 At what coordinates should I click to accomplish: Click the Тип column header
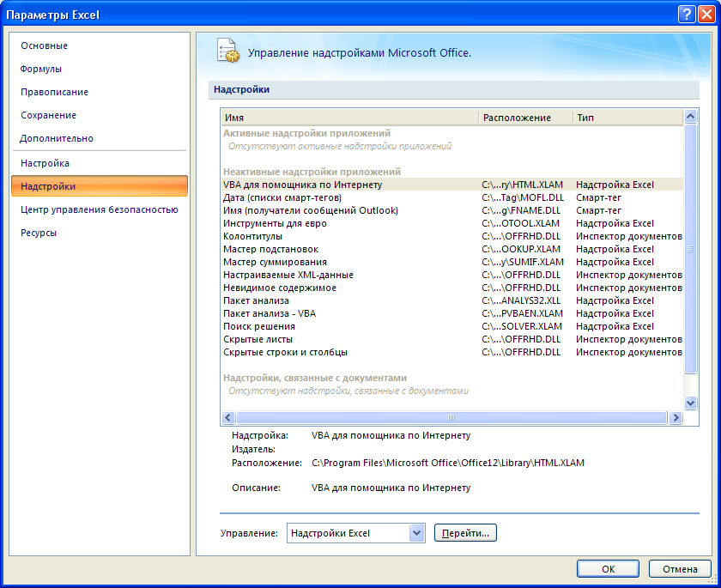tap(628, 118)
